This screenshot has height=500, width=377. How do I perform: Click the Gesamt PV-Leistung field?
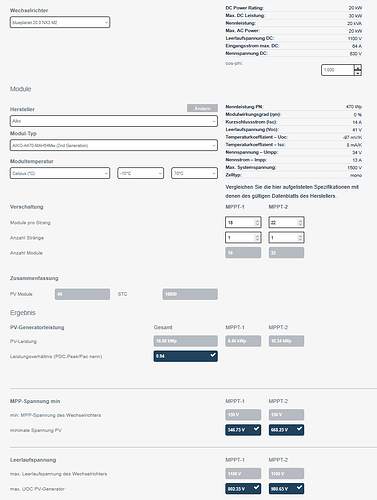tap(186, 341)
